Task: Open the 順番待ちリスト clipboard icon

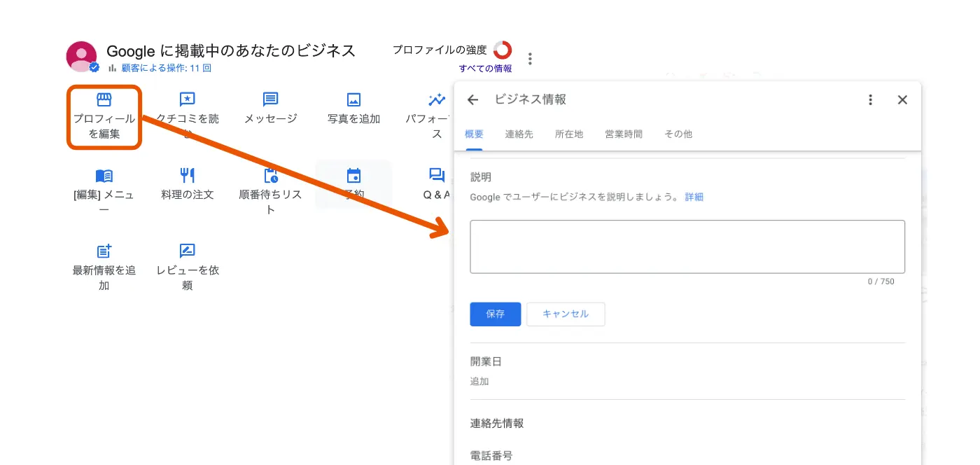Action: click(x=270, y=176)
